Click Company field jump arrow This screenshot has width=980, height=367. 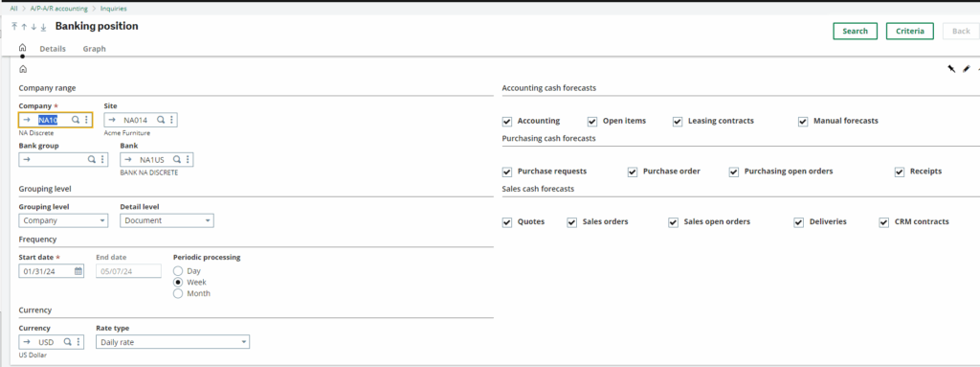[27, 120]
